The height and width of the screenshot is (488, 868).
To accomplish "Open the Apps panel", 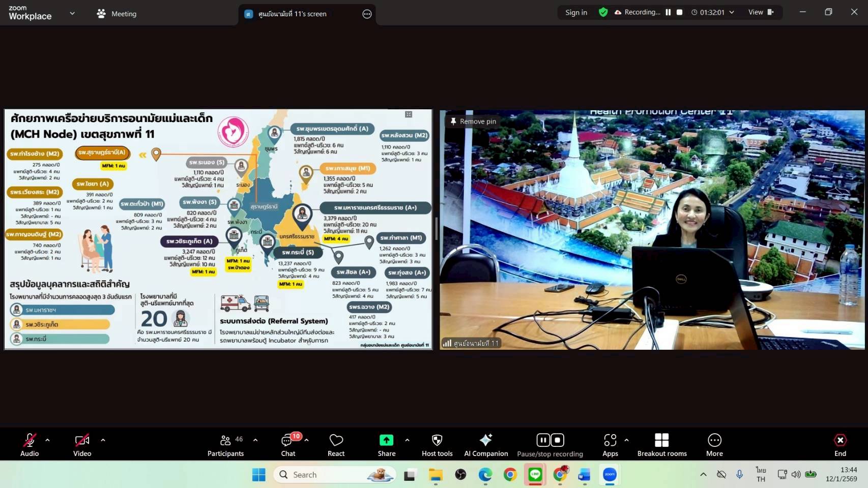I will 610,445.
